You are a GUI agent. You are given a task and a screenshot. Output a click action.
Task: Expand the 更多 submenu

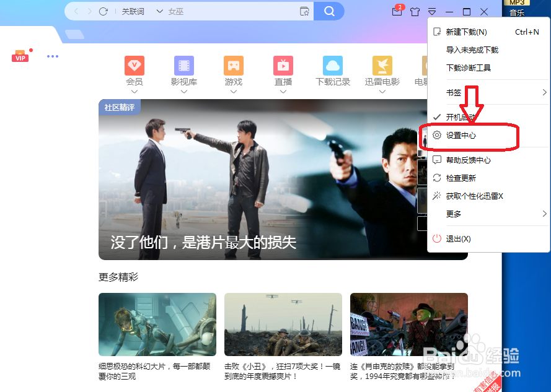[489, 214]
